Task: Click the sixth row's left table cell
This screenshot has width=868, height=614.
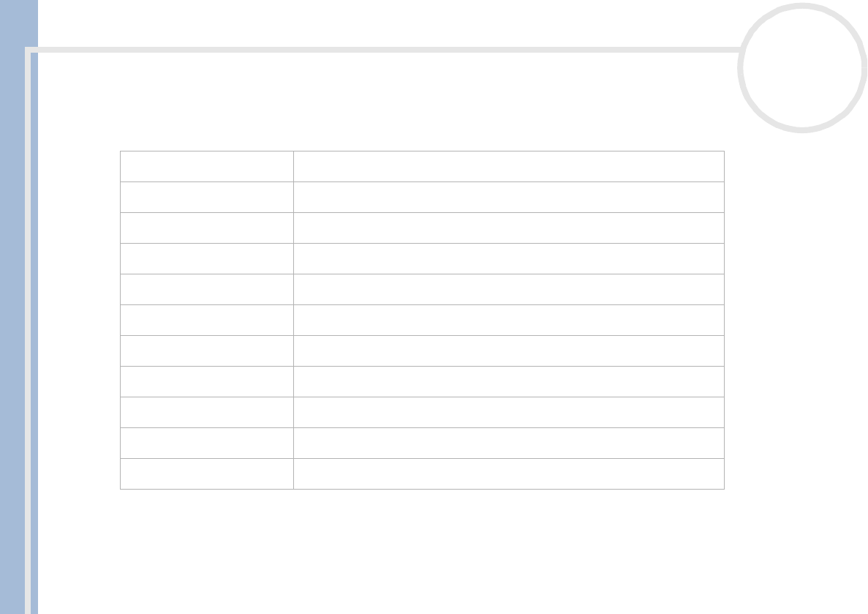Action: tap(206, 320)
